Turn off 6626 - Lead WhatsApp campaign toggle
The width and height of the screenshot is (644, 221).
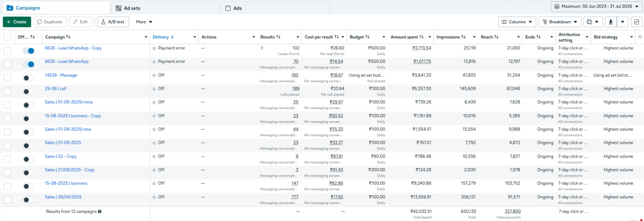[29, 64]
